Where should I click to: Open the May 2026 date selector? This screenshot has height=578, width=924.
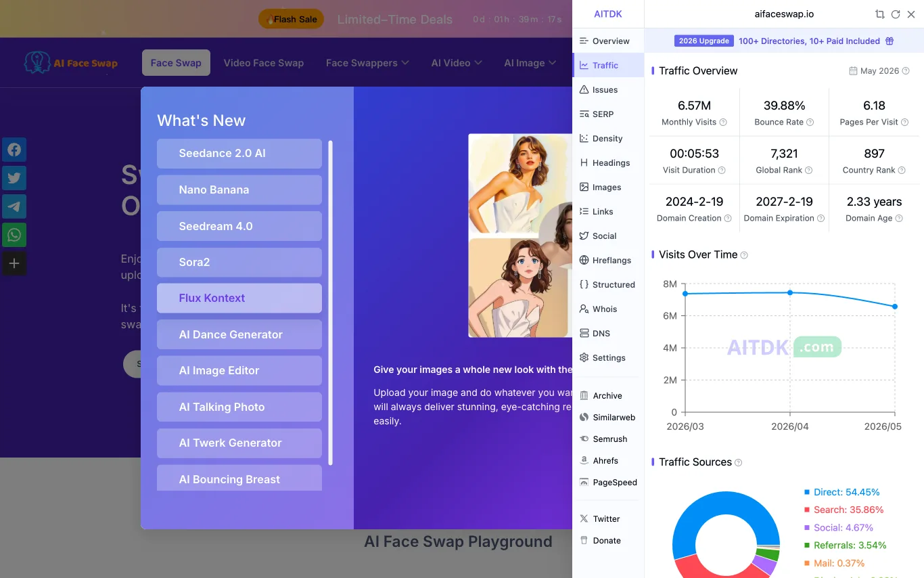point(879,71)
